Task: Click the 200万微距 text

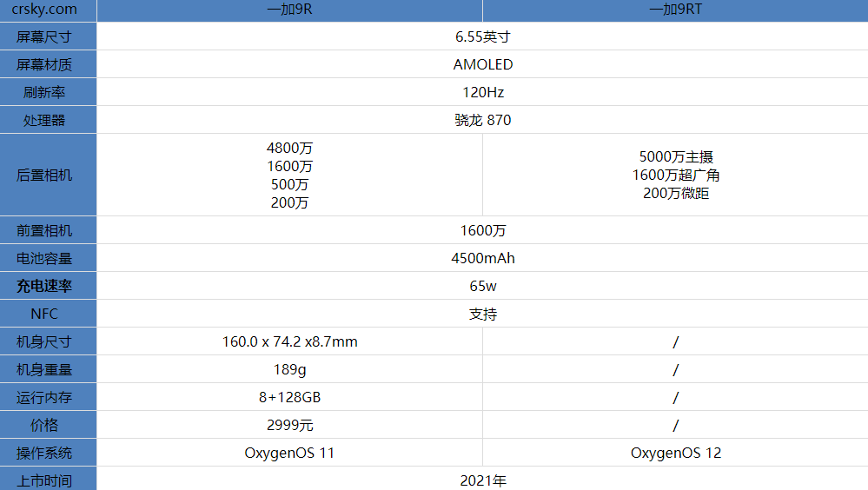Action: (x=676, y=193)
